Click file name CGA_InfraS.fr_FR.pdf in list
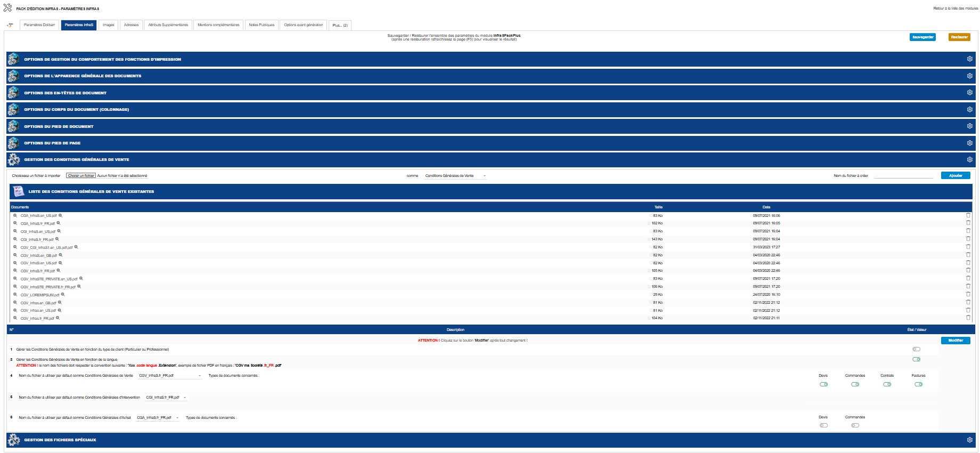Viewport: 980px width, 453px height. click(x=38, y=224)
